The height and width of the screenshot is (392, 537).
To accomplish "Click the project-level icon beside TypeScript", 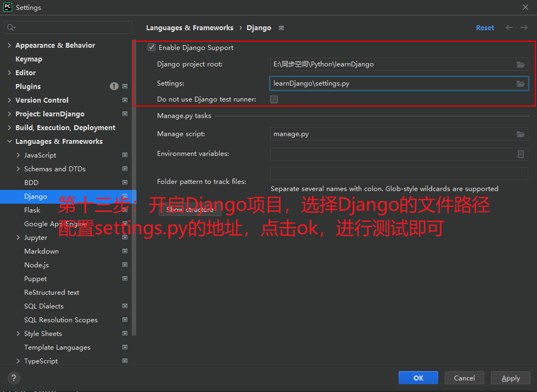I will 125,361.
